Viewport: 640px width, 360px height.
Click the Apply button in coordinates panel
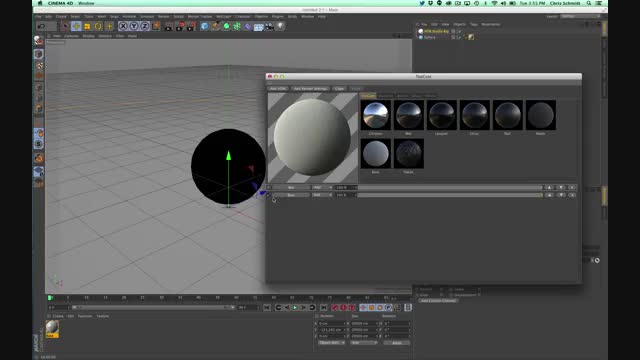(397, 343)
